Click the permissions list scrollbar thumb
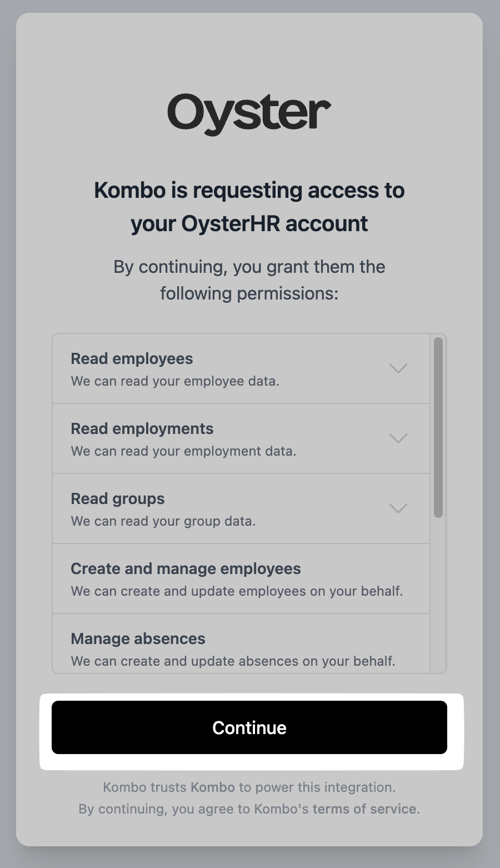 (x=438, y=427)
